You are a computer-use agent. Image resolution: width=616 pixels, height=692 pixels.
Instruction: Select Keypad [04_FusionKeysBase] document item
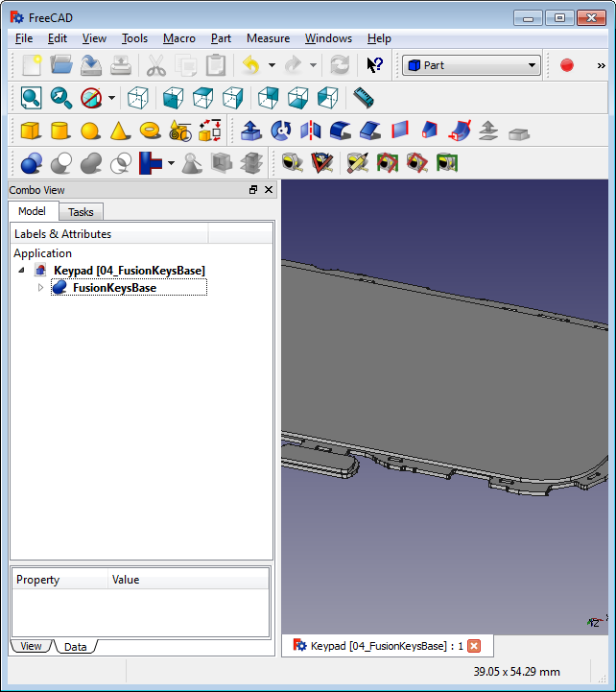130,270
